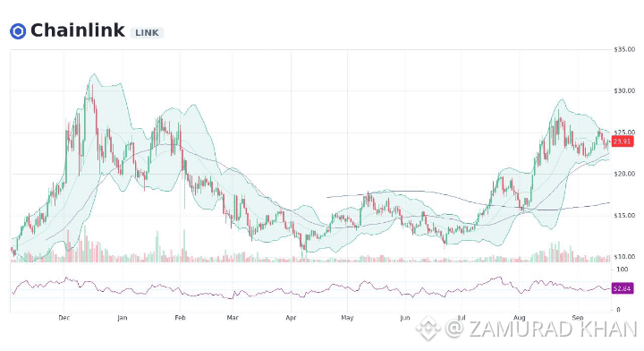Click the LINK ticker badge
644x351 pixels.
pyautogui.click(x=147, y=33)
